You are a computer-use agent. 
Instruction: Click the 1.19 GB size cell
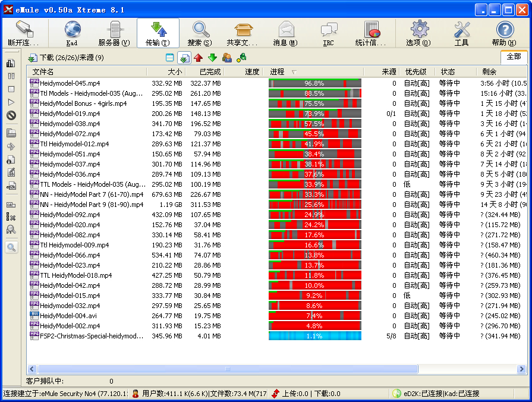click(x=171, y=205)
